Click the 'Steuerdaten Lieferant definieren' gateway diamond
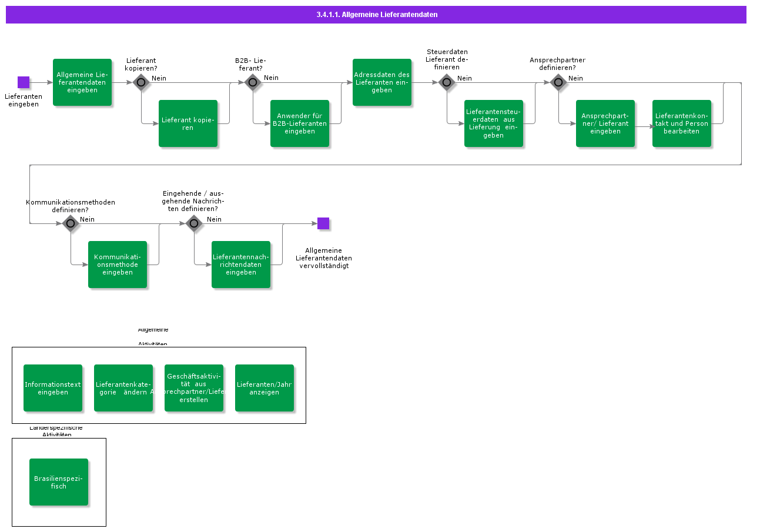The width and height of the screenshot is (760, 532). (447, 82)
